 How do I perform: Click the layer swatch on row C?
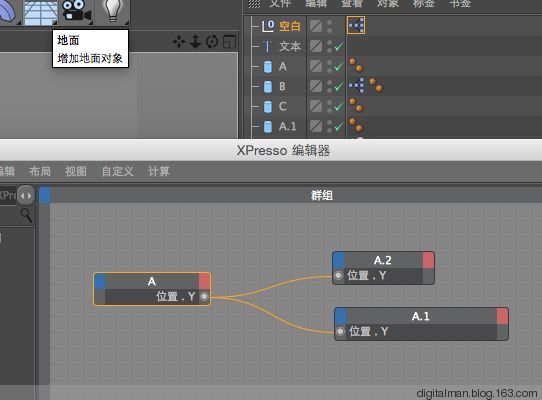point(316,106)
